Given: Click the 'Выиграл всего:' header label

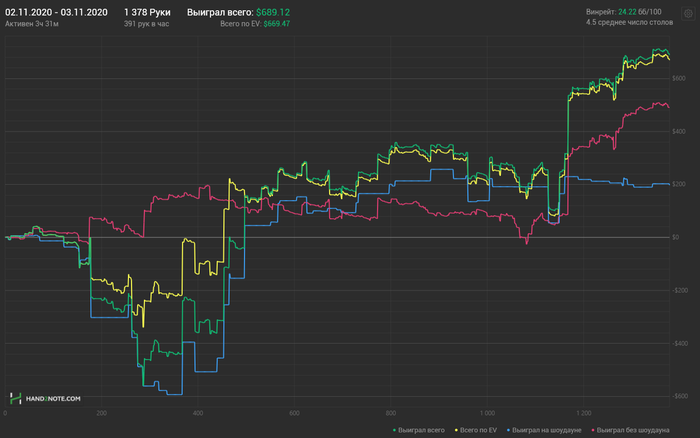Looking at the screenshot, I should pyautogui.click(x=220, y=13).
